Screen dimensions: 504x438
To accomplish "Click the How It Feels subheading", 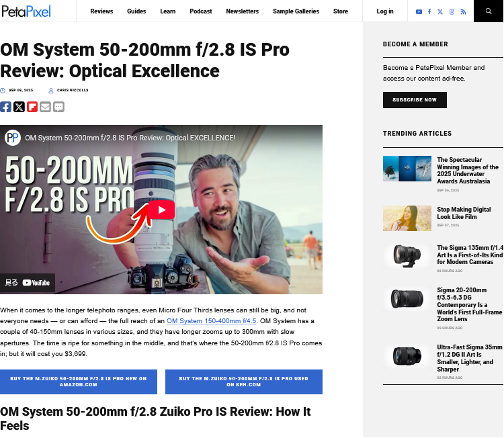I will (156, 419).
